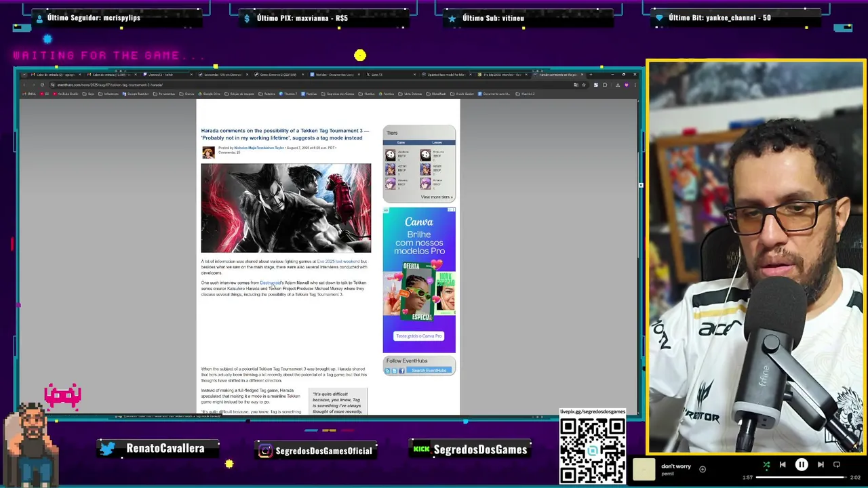Switch to the Noticias Documentos Google tab
Viewport: 868px width, 488px height.
click(x=336, y=75)
